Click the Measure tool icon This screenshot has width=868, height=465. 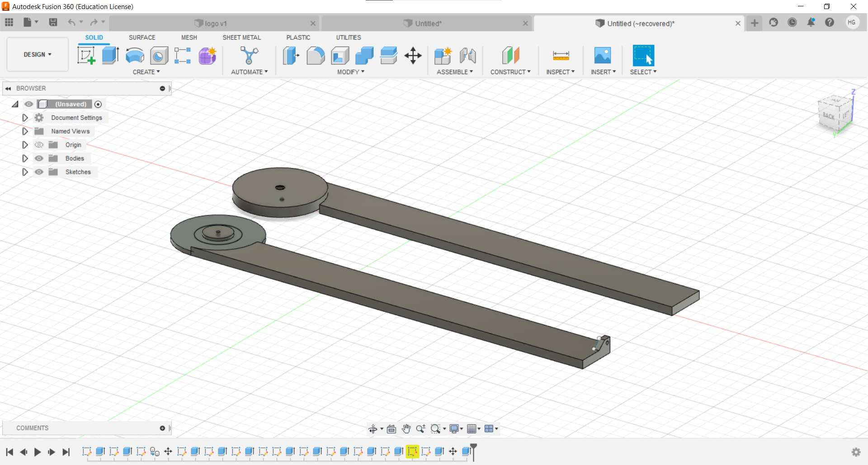(x=561, y=56)
